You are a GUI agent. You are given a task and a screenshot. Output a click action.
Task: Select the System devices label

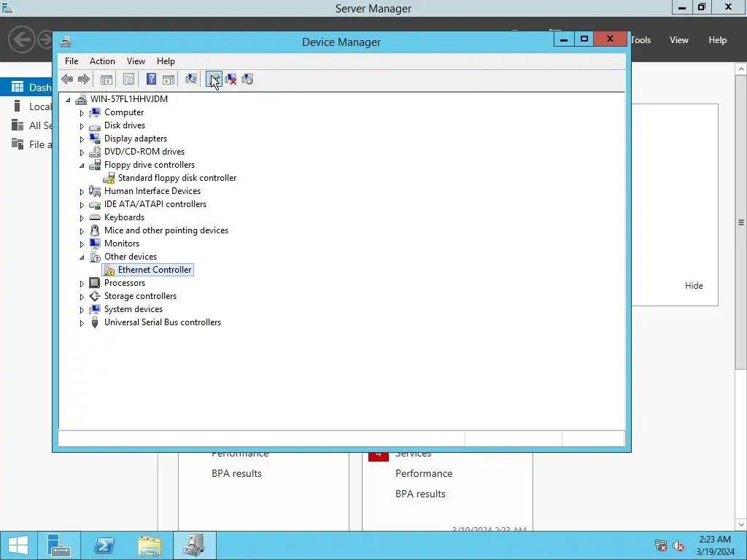click(x=133, y=309)
